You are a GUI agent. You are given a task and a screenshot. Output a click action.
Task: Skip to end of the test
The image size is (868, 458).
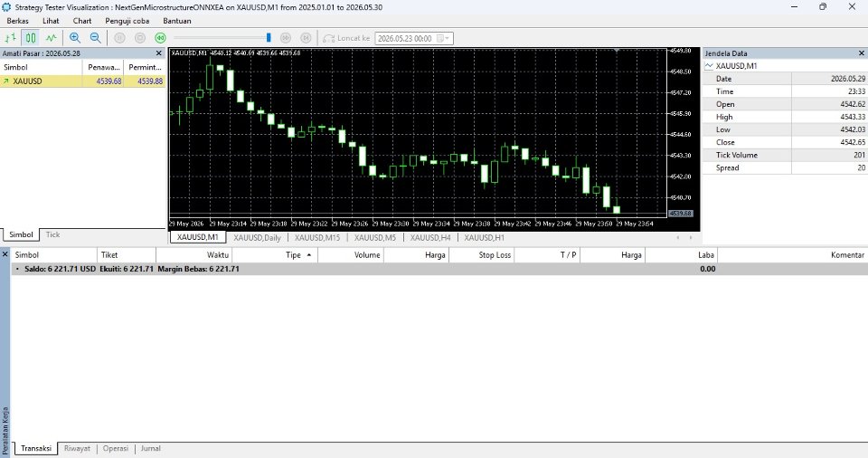pyautogui.click(x=306, y=38)
